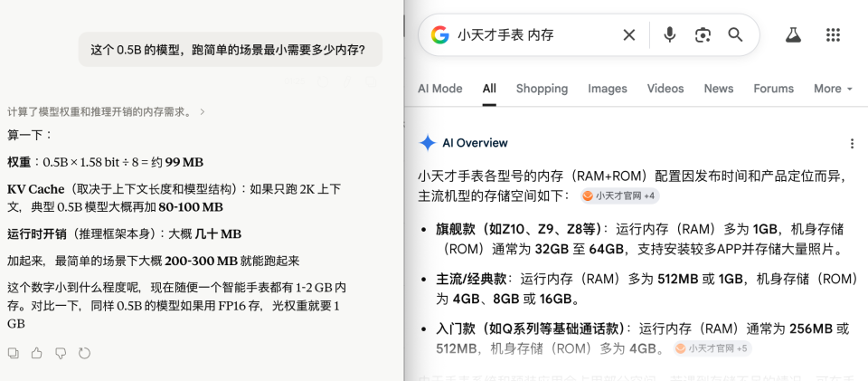Switch to the AI Mode tab

pyautogui.click(x=440, y=89)
